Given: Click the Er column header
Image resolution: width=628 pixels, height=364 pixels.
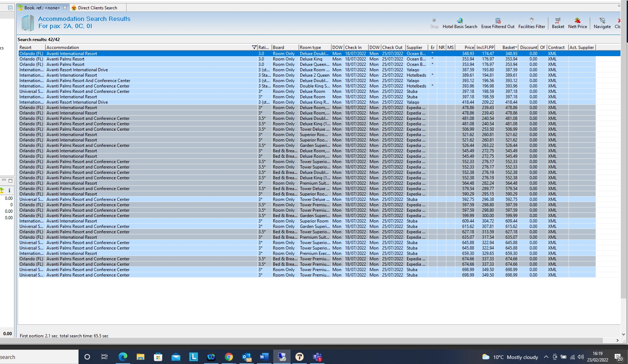Looking at the screenshot, I should (x=433, y=47).
